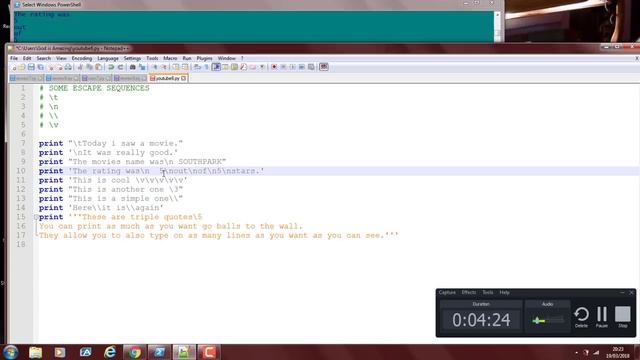640x360 pixels.
Task: Open the recorder's Help menu
Action: tap(504, 293)
